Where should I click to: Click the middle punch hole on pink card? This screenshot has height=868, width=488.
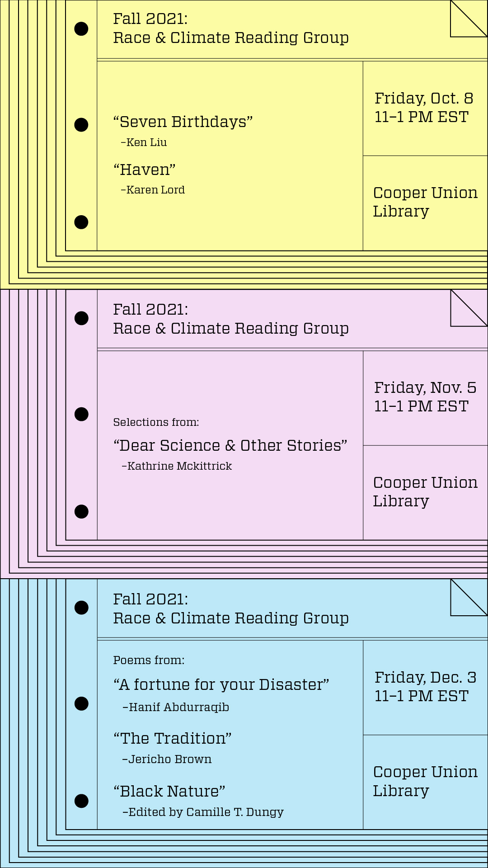tap(81, 414)
